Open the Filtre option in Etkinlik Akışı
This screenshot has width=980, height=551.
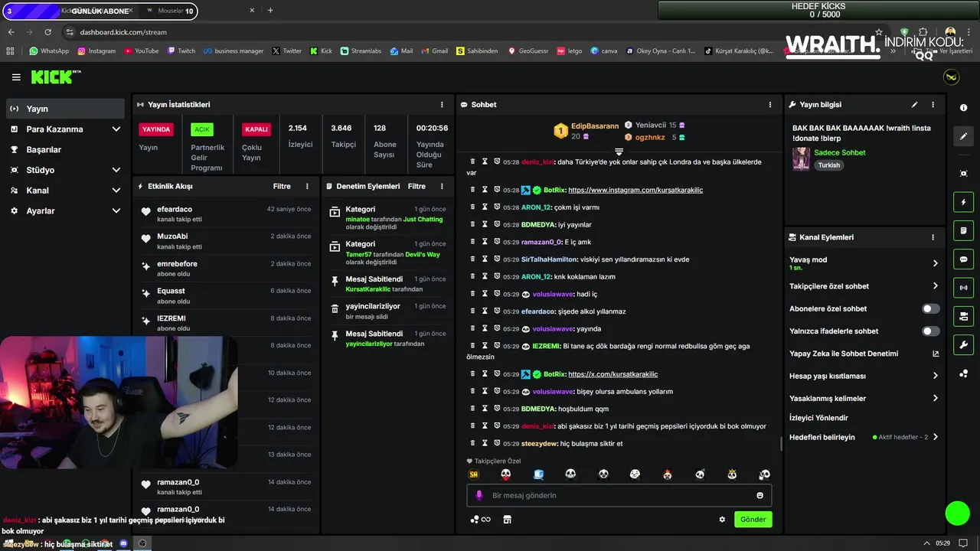282,186
